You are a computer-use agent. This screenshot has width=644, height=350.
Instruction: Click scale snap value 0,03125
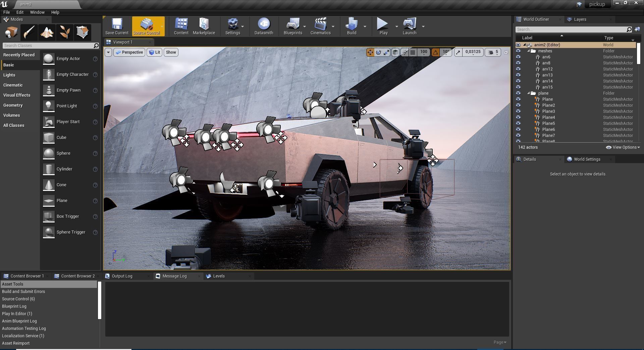[473, 52]
